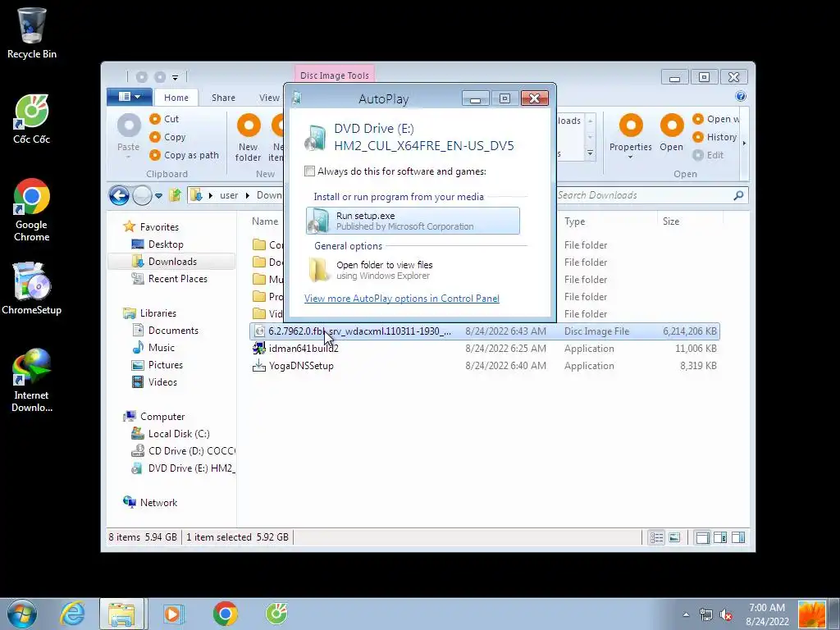Screen dimensions: 840x630
Task: Open View more AutoPlay options link
Action: coord(402,299)
